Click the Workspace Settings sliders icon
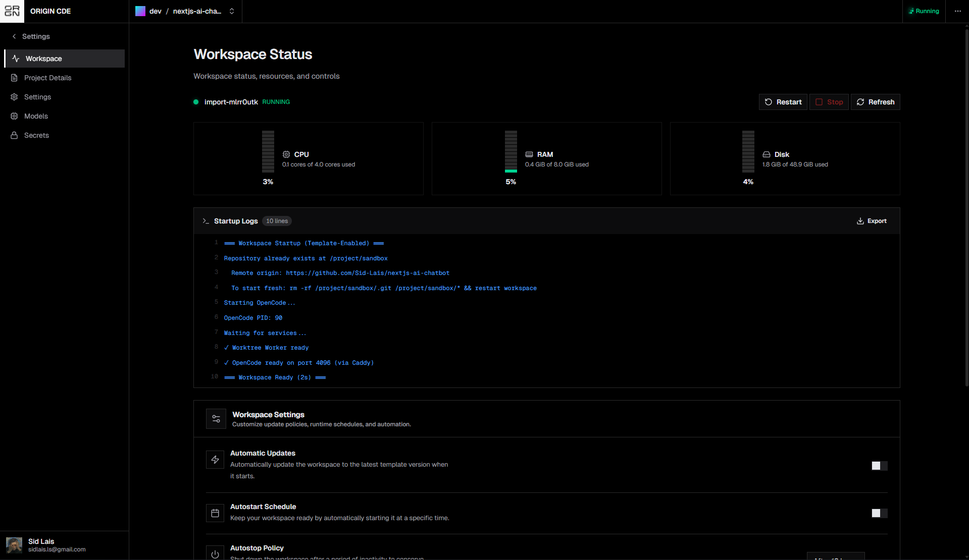This screenshot has width=969, height=560. 216,419
